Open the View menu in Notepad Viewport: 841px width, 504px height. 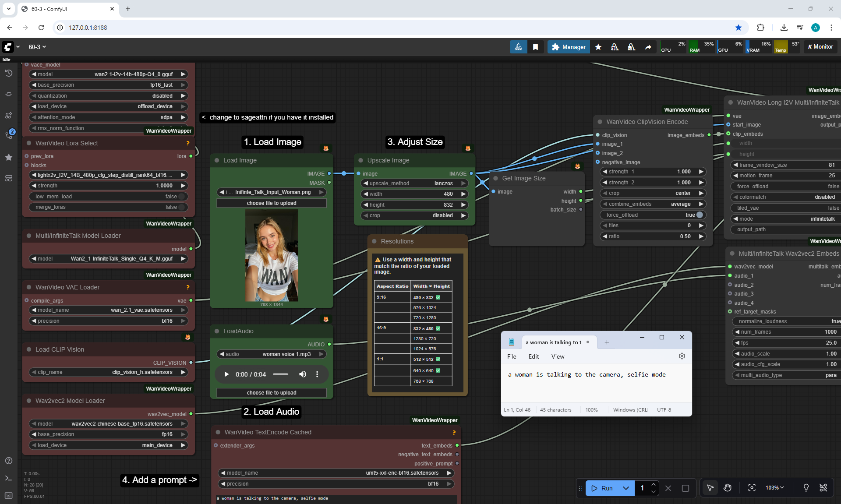(558, 356)
